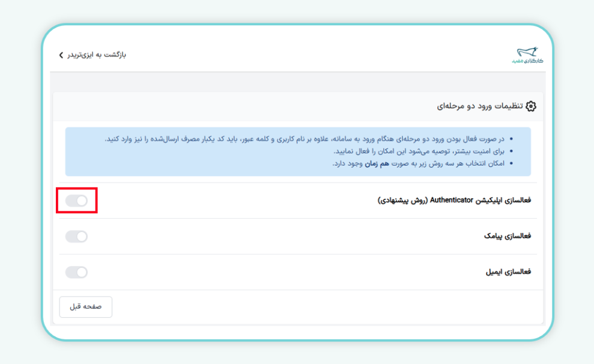
Task: Click the کارگزاری مفید text under the logo
Action: 527,61
